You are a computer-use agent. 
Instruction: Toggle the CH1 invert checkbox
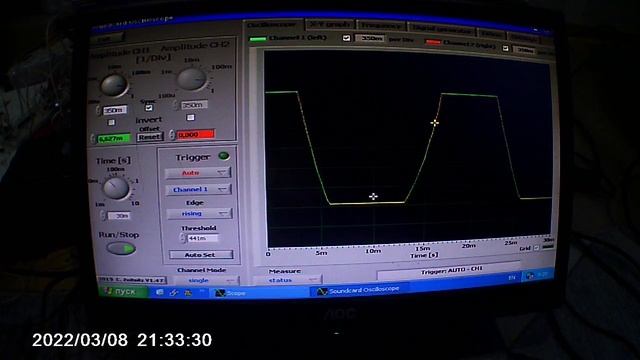111,122
